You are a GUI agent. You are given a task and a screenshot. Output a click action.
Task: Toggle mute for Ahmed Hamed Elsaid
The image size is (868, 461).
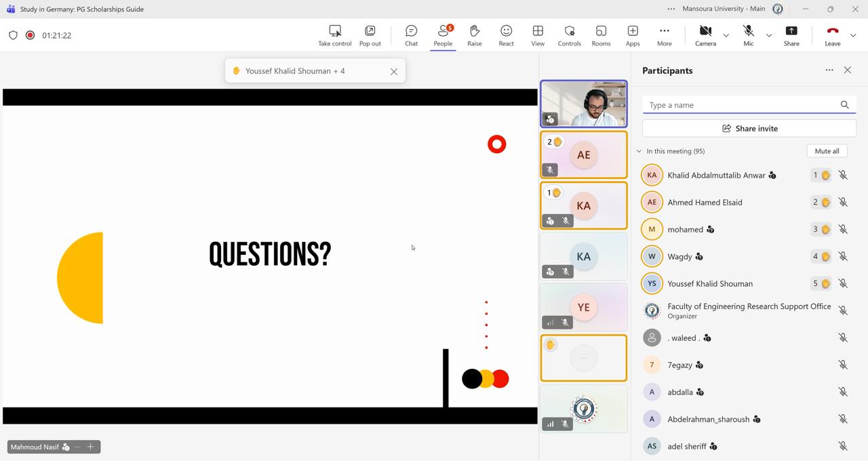843,202
